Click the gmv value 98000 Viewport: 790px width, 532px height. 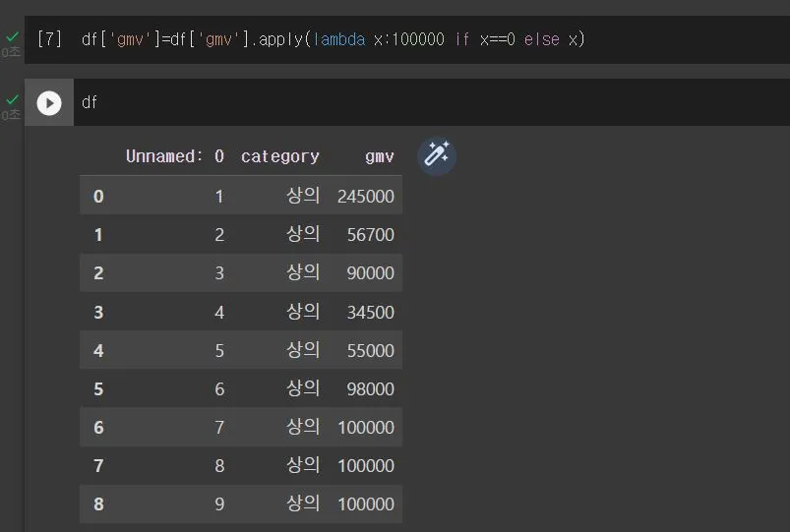370,389
